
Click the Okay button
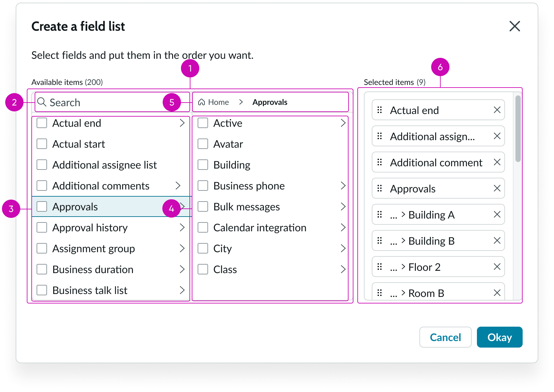(499, 337)
